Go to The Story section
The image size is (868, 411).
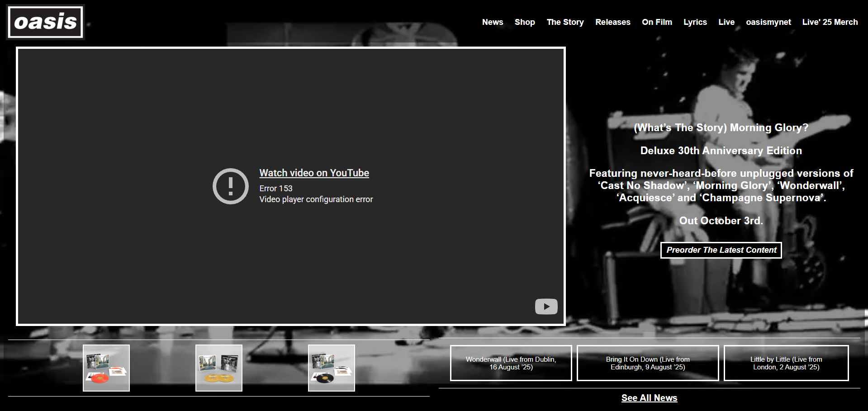coord(565,22)
